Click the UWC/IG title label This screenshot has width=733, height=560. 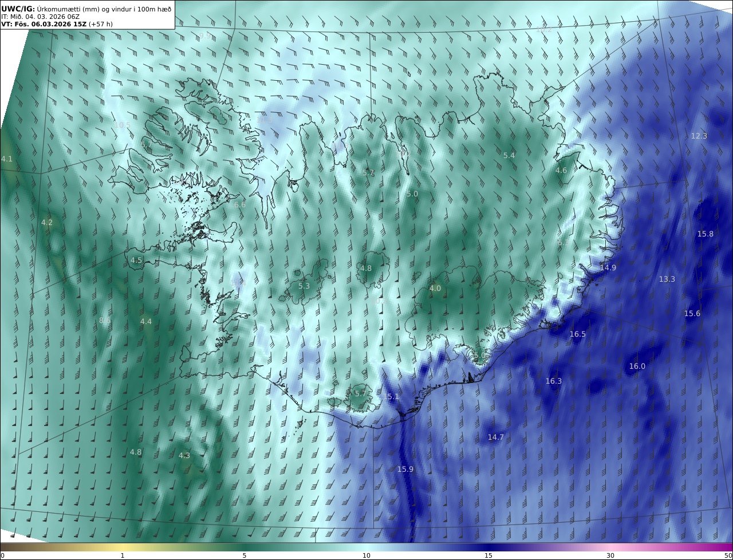(18, 9)
